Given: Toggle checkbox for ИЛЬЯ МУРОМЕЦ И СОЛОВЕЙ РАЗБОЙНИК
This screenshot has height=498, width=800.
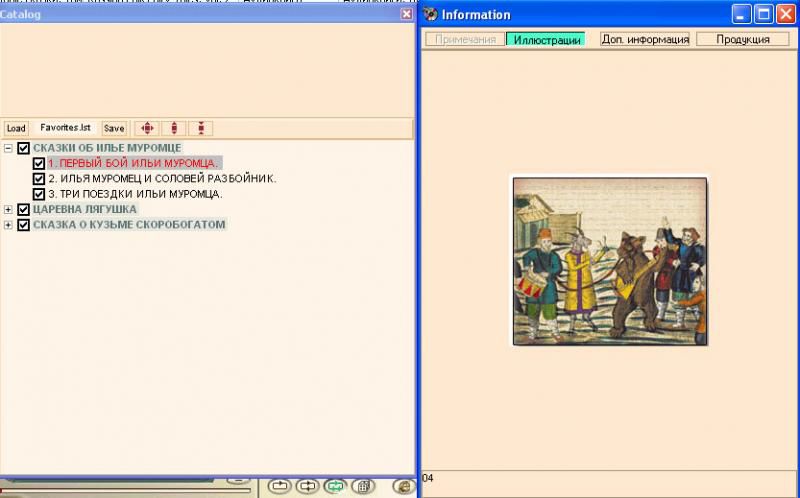Looking at the screenshot, I should tap(39, 179).
